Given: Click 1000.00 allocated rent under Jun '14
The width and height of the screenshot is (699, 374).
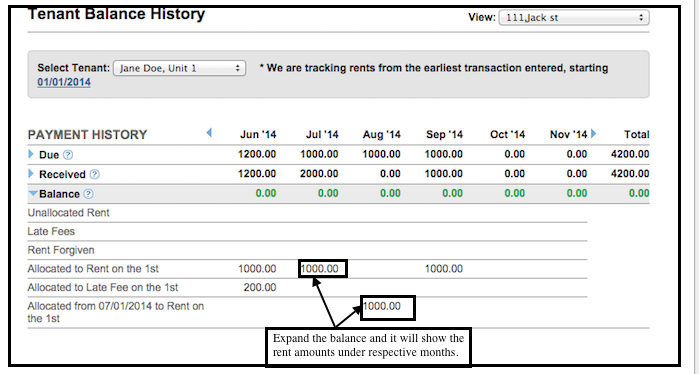Looking at the screenshot, I should coord(257,269).
